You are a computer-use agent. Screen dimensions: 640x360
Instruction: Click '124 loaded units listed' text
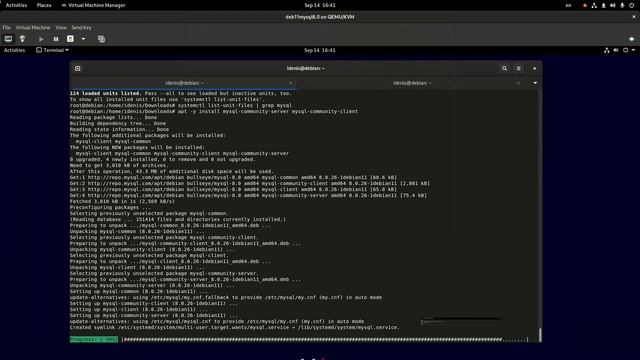105,93
